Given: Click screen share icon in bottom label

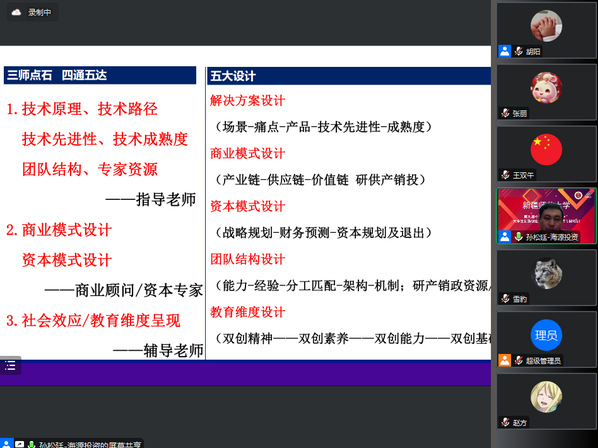Looking at the screenshot, I should click(19, 444).
